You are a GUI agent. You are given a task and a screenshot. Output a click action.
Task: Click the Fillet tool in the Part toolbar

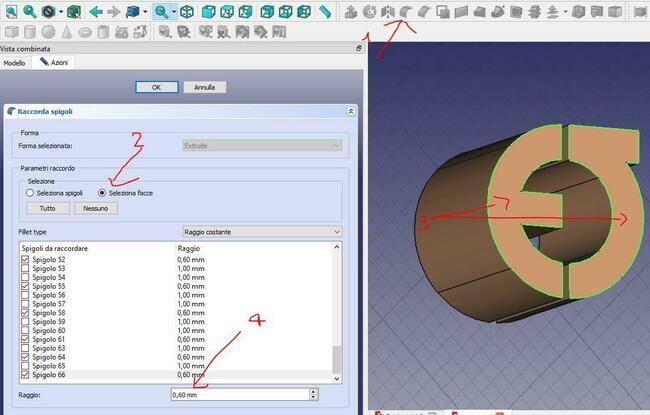(407, 12)
